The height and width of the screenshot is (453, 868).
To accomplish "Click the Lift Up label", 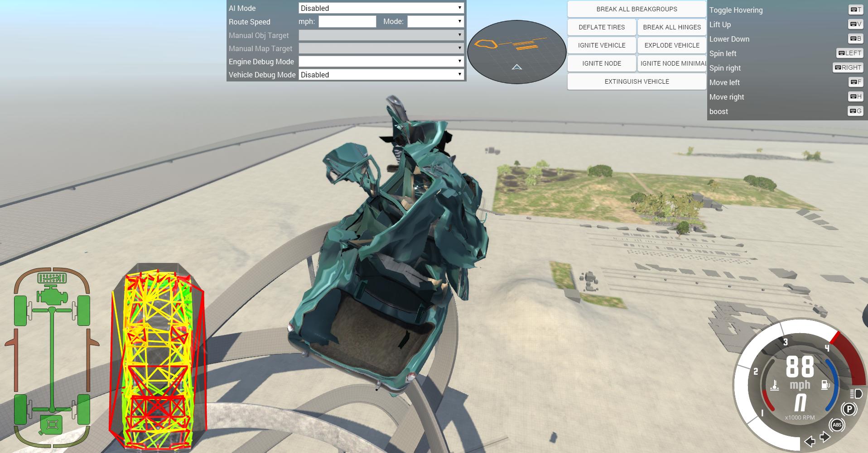I will click(x=720, y=24).
